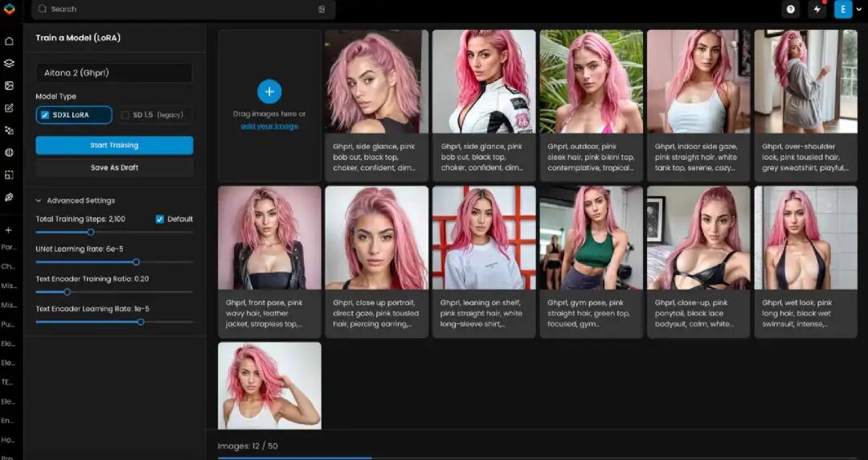Open the Home icon in the sidebar
This screenshot has width=868, height=460.
click(9, 41)
